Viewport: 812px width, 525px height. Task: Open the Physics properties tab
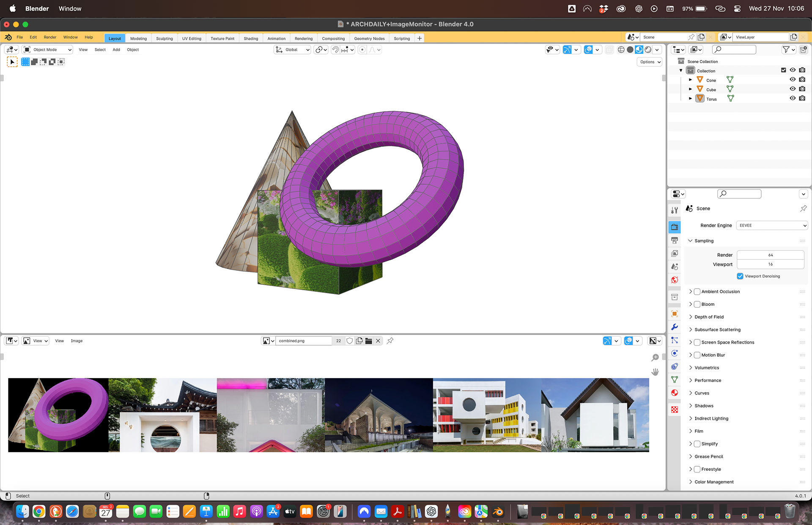675,353
